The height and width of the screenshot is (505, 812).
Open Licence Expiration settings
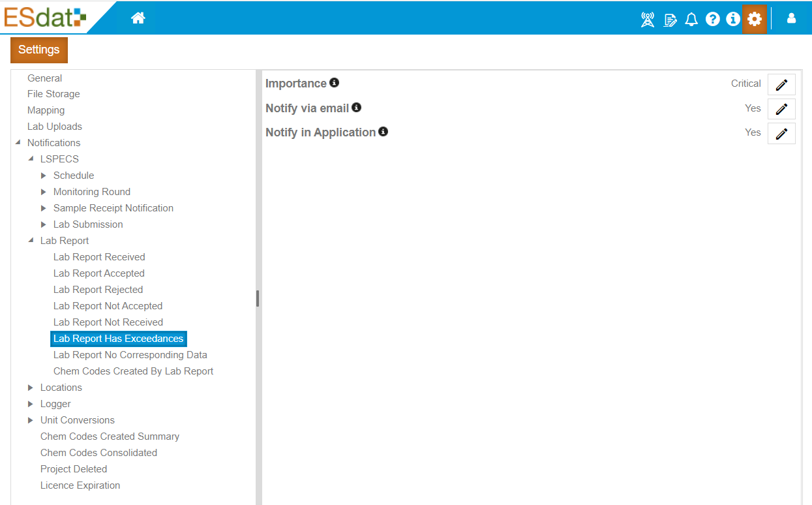[80, 485]
